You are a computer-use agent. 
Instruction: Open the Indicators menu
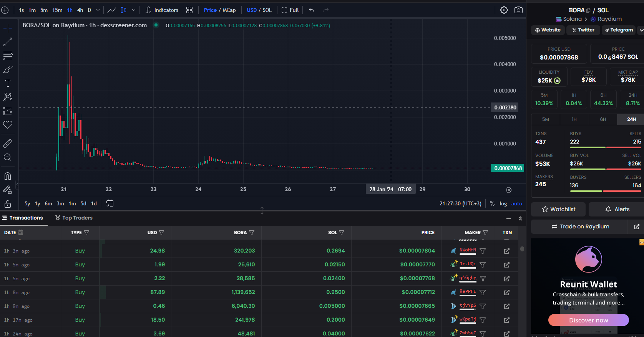pyautogui.click(x=162, y=10)
